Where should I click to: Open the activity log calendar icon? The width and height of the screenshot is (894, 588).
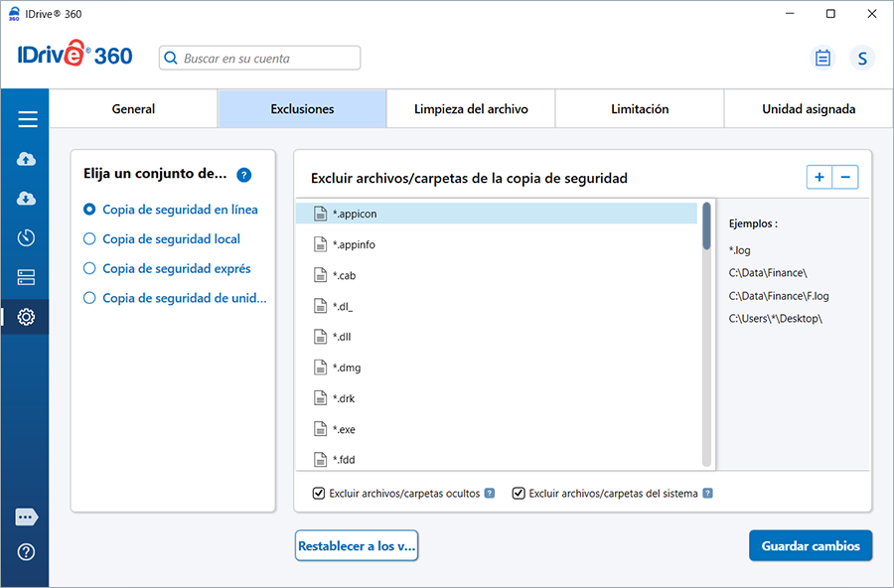point(822,59)
